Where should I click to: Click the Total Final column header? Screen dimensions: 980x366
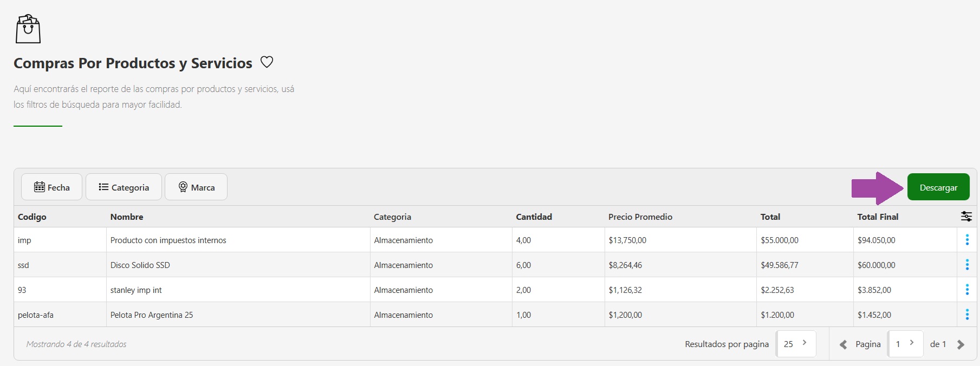click(878, 217)
